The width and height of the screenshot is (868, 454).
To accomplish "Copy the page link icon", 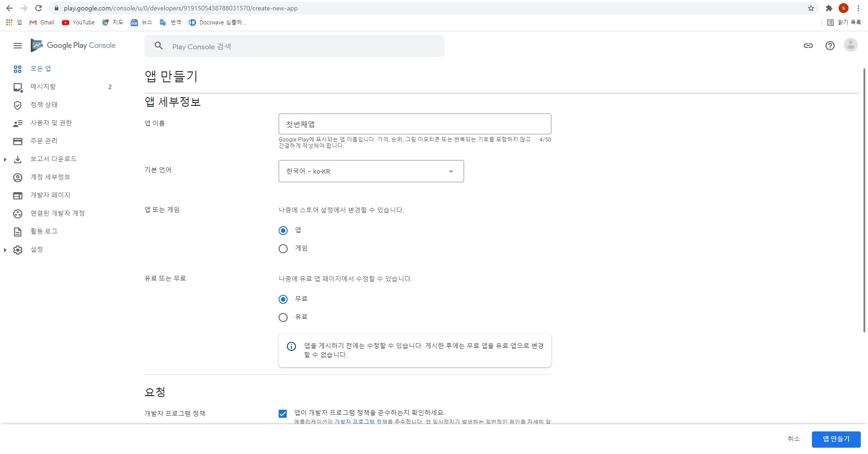I will (x=808, y=46).
